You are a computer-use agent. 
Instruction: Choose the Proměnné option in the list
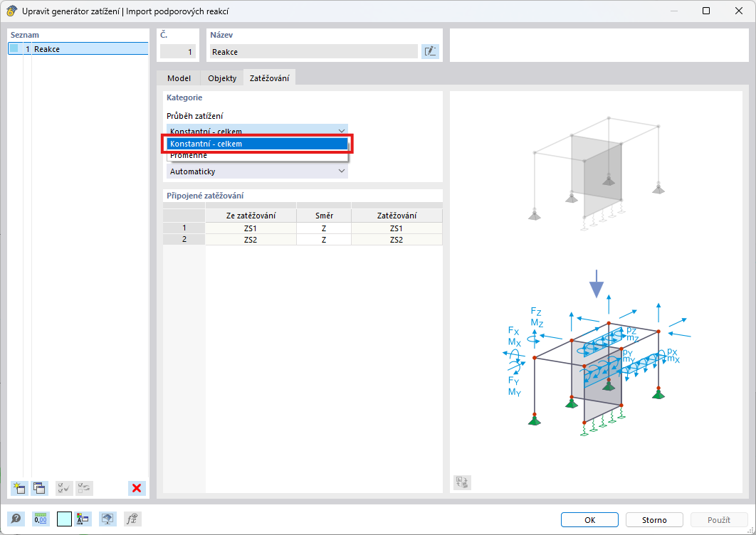coord(257,155)
